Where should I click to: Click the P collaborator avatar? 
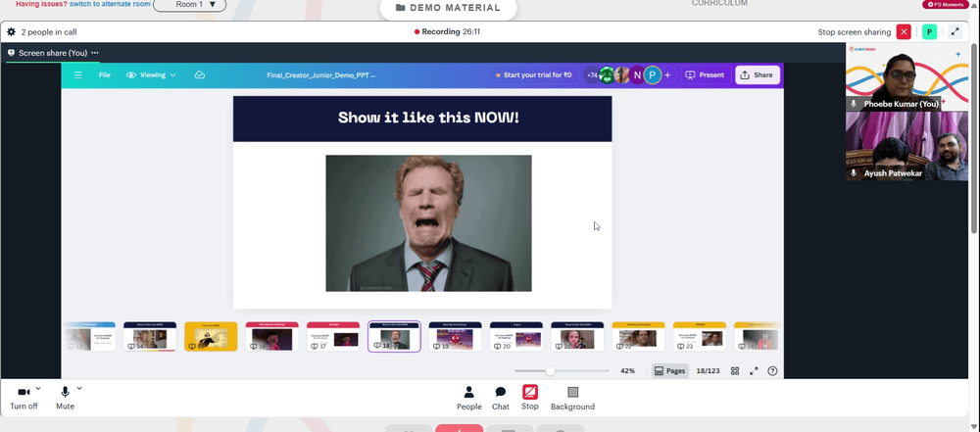coord(653,75)
